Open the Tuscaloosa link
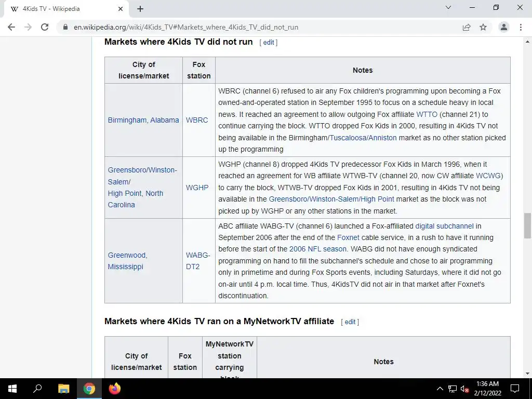This screenshot has width=532, height=399. (x=348, y=138)
